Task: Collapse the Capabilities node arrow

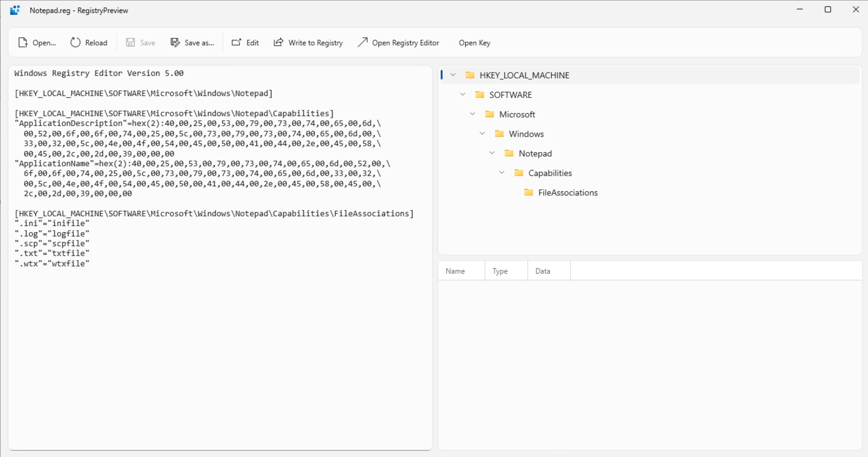Action: click(502, 173)
